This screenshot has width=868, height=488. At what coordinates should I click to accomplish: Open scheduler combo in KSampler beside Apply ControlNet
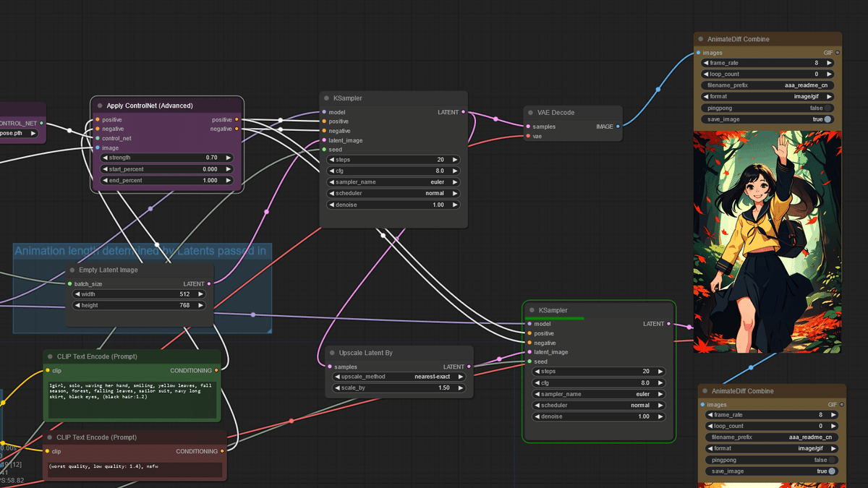pos(393,194)
